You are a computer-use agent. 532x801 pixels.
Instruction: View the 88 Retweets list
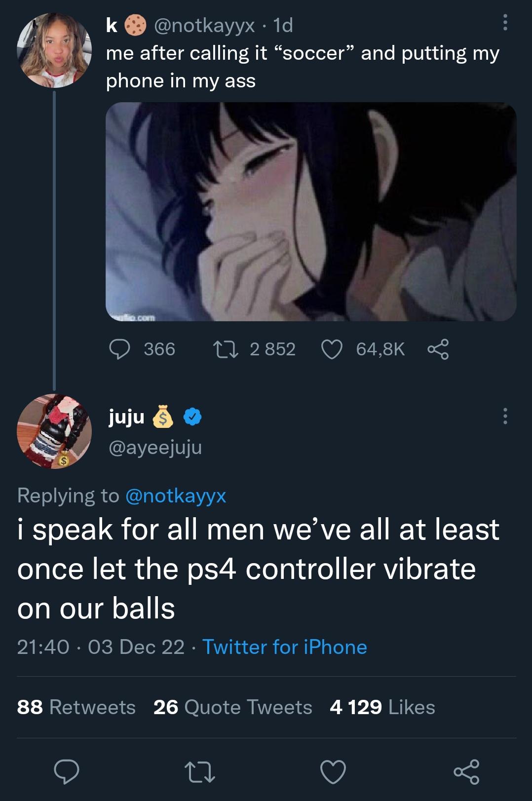pos(76,707)
